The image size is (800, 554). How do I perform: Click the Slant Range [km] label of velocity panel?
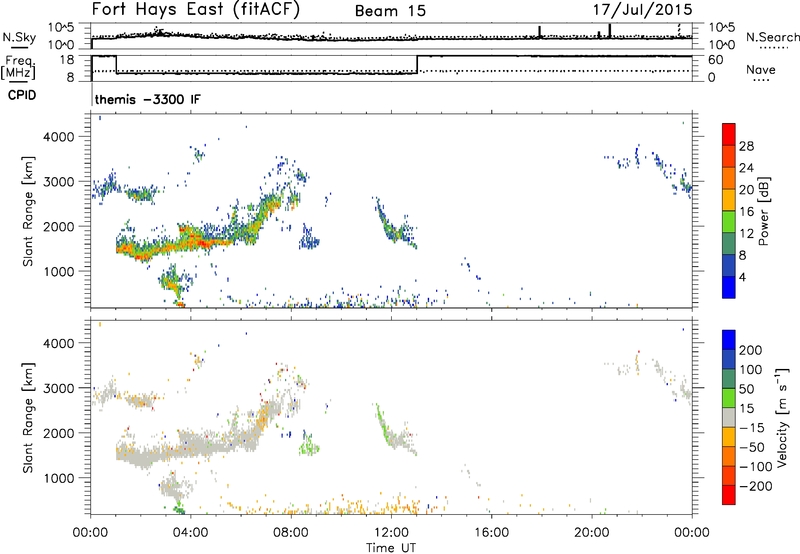click(x=28, y=418)
